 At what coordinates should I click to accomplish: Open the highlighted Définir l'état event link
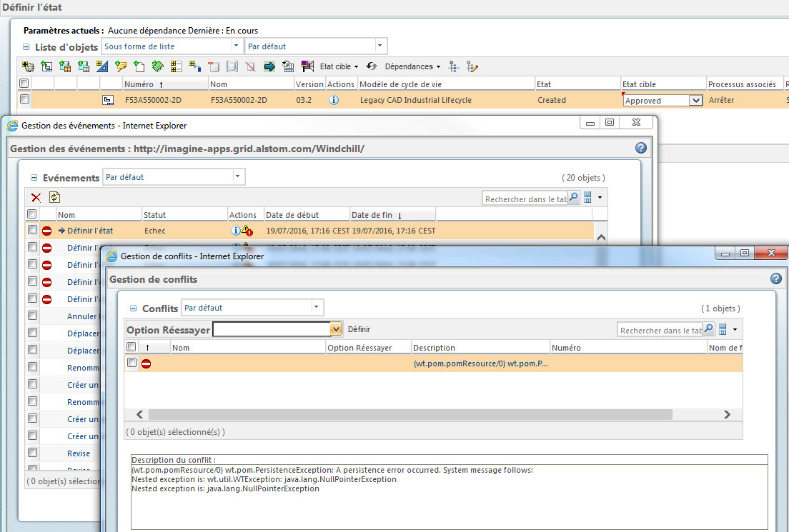point(90,231)
